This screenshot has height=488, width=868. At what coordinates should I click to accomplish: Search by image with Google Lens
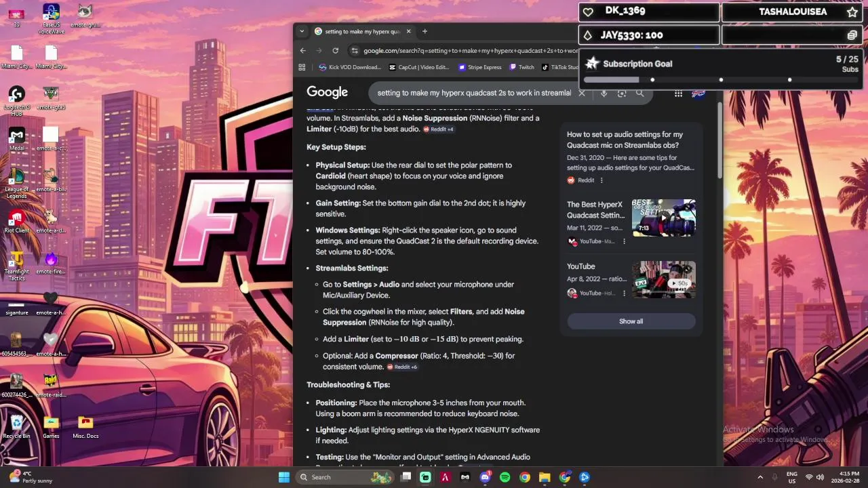[x=622, y=93]
